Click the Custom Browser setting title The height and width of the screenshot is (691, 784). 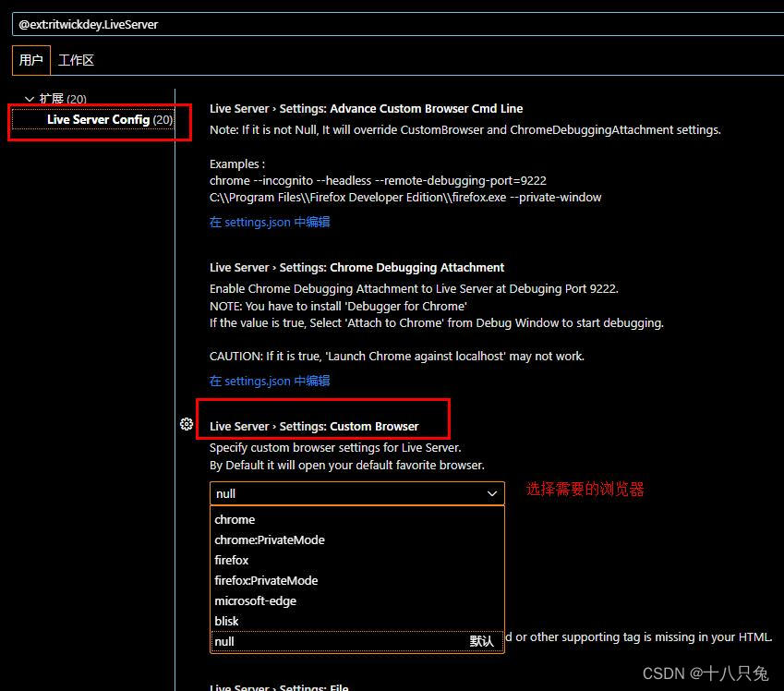click(x=314, y=426)
